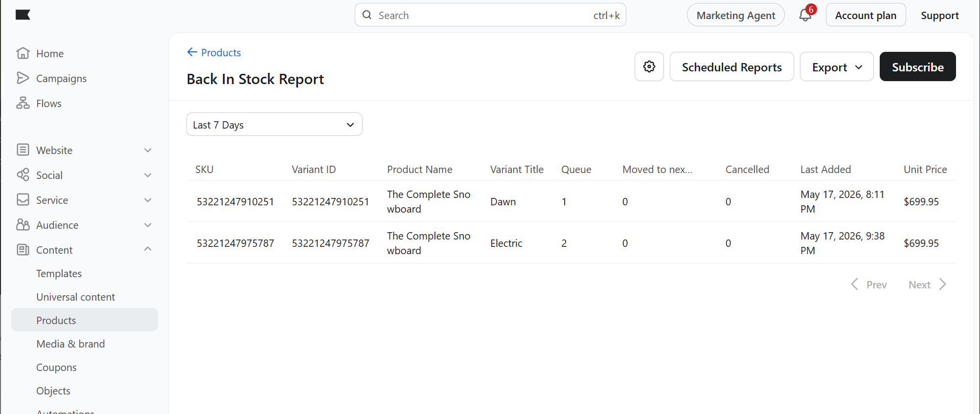The width and height of the screenshot is (980, 414).
Task: Click the Service inbox icon
Action: tap(23, 199)
